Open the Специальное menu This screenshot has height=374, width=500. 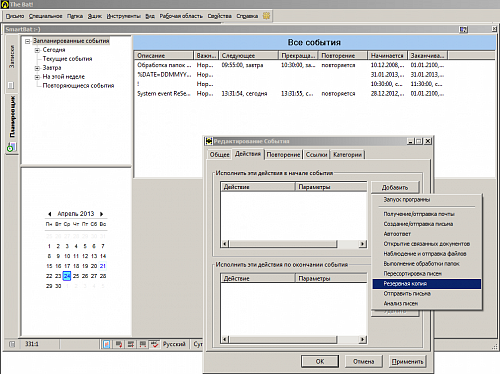click(x=45, y=16)
